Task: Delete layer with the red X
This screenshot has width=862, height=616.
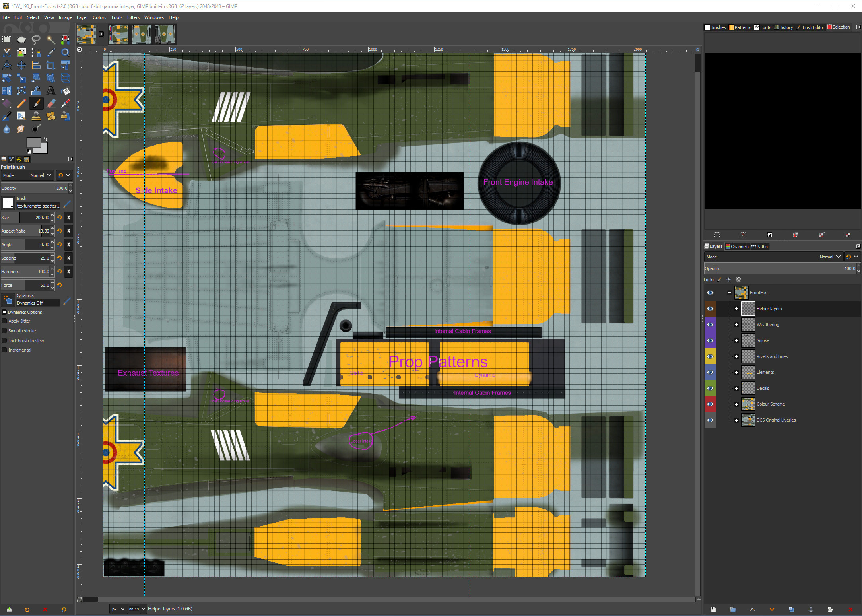Action: click(850, 609)
